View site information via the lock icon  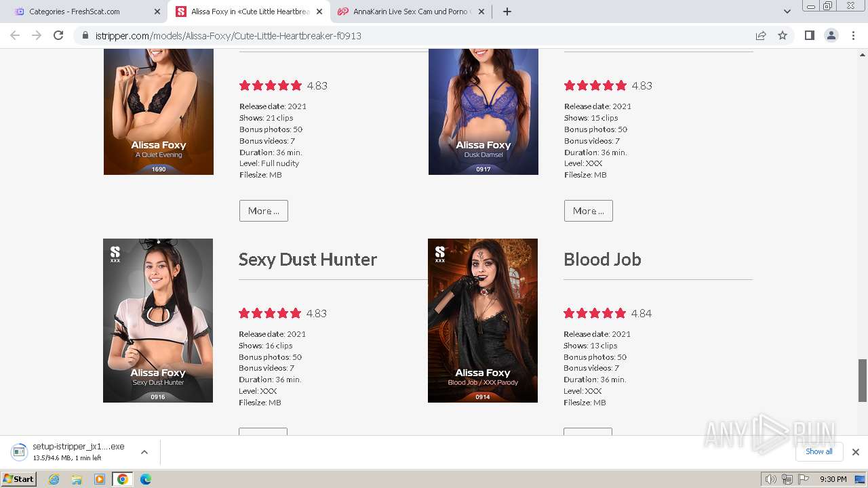tap(85, 35)
